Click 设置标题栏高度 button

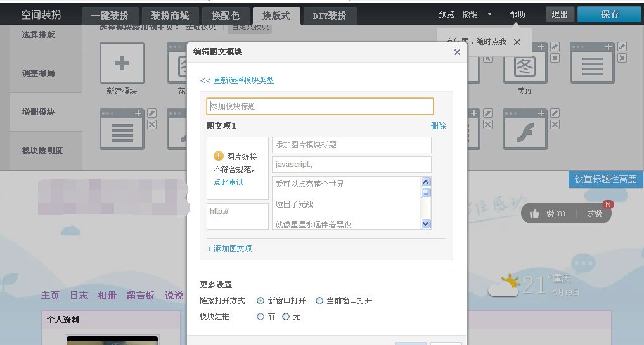point(606,179)
